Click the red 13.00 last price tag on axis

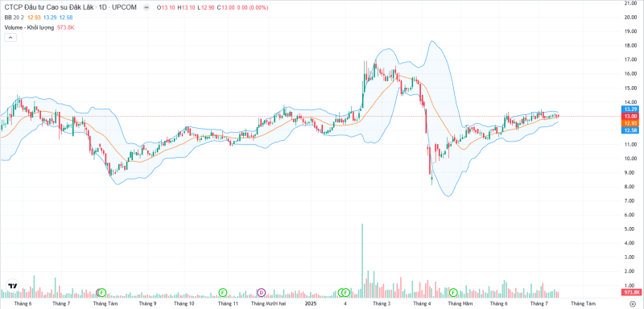[x=631, y=117]
